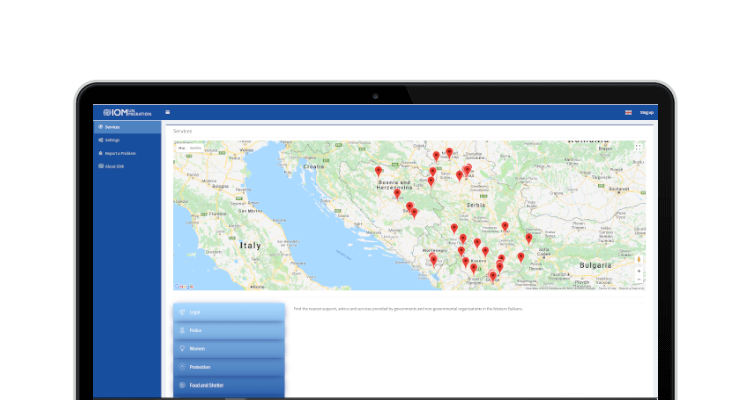Zoom out on the map
Viewport: 750px width, 400px height.
639,279
